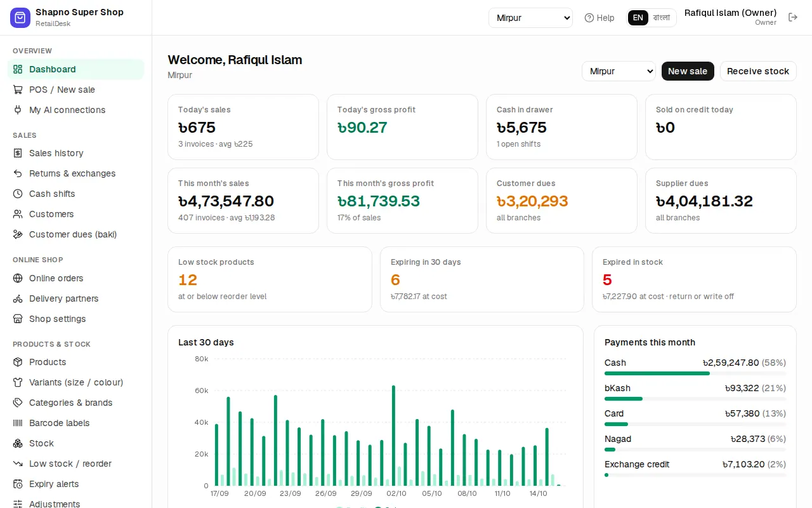812x508 pixels.
Task: Open Adjustments in the sidebar
Action: pos(75,504)
